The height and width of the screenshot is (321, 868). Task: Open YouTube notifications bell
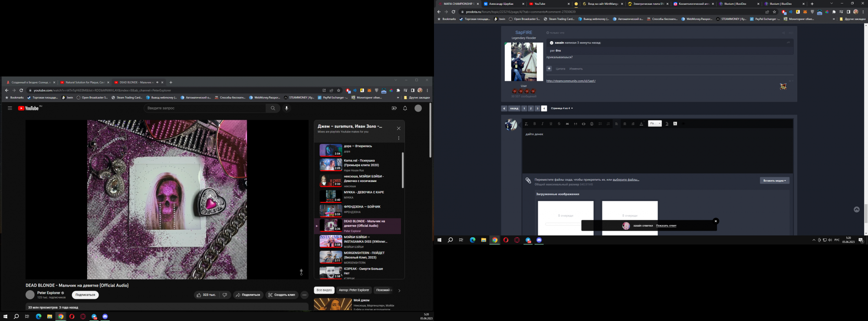coord(405,108)
